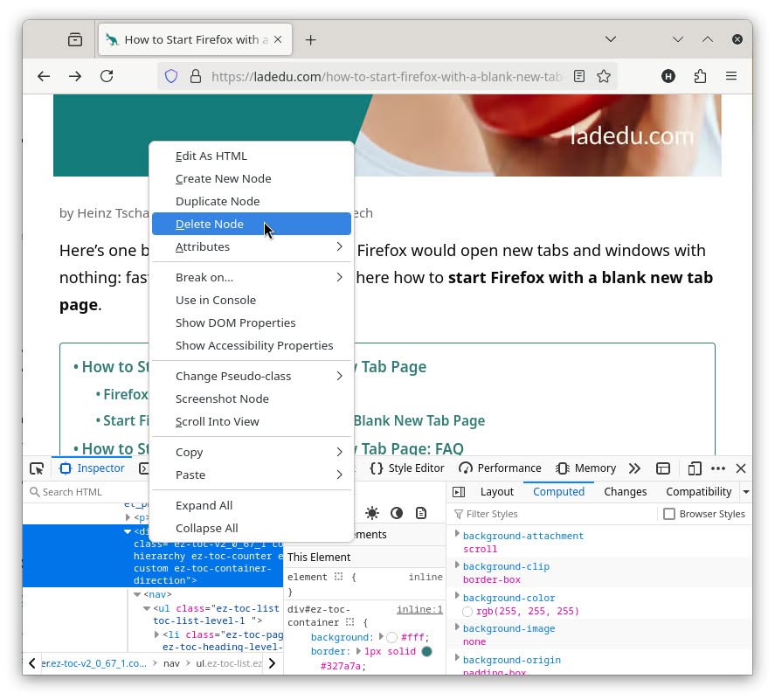This screenshot has width=775, height=700.
Task: Show site security lock info
Action: (196, 77)
